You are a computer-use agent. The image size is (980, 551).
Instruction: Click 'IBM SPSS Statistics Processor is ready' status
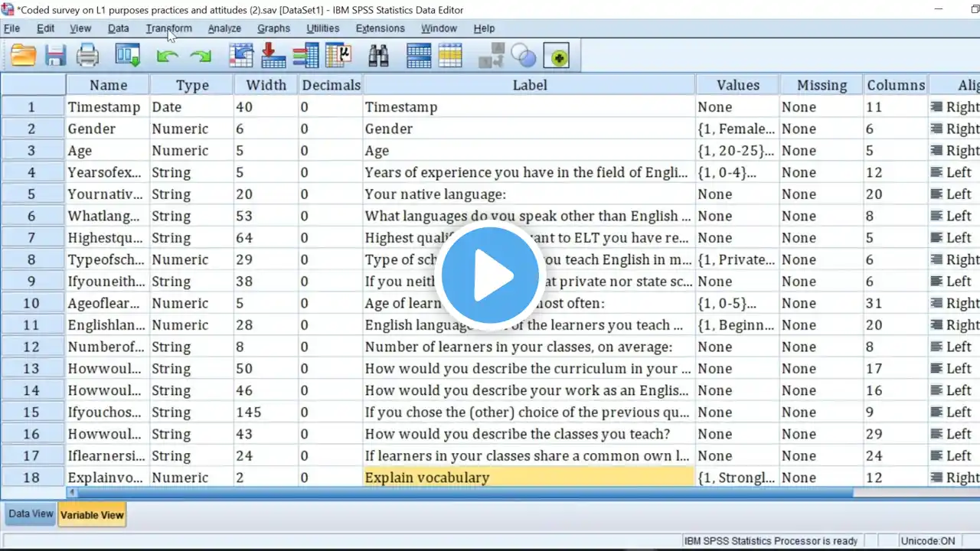(x=771, y=541)
